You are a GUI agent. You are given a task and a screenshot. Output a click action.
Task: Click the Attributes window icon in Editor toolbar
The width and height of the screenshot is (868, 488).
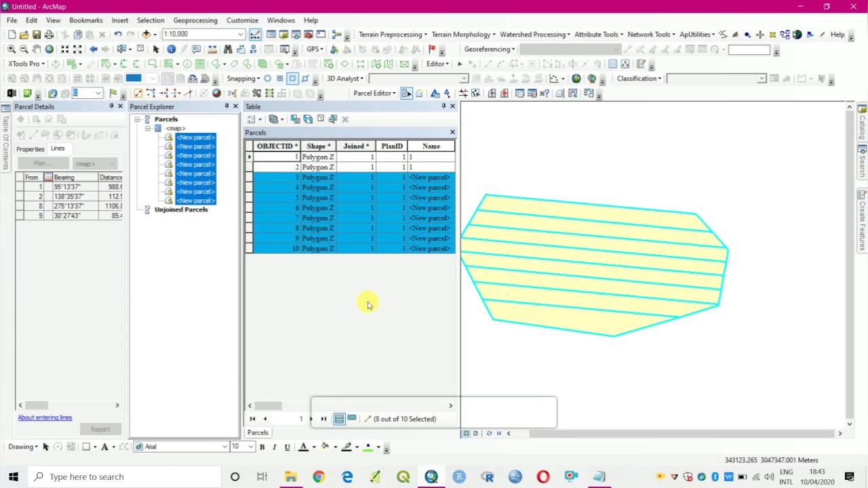[612, 64]
